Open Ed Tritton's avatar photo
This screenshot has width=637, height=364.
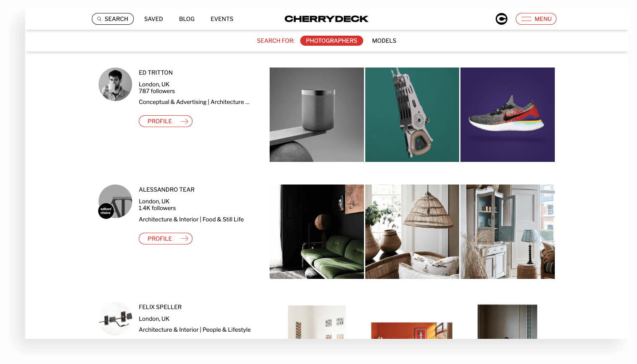[115, 84]
